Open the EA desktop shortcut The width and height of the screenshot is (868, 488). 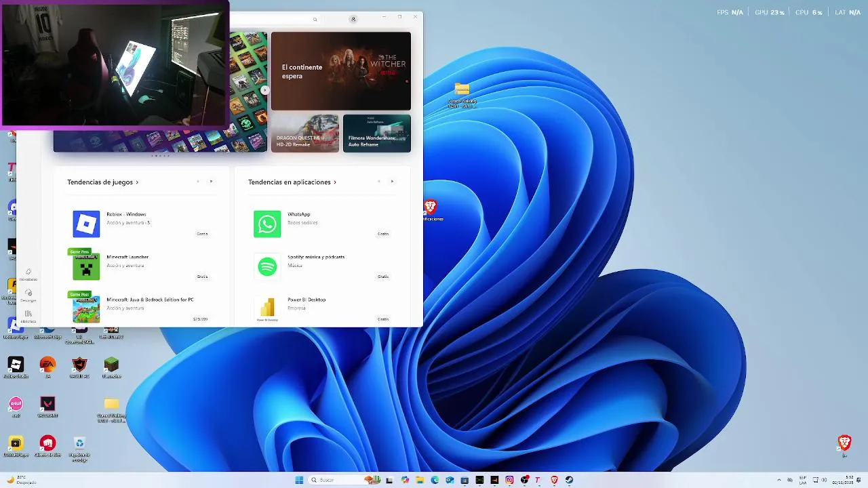(x=47, y=365)
